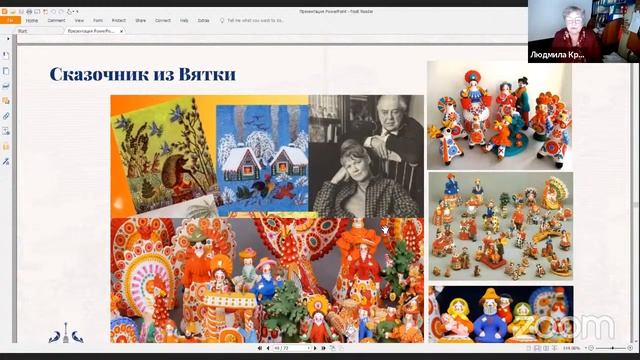The image size is (640, 360).
Task: Click the blue winter houses illustration
Action: [262, 158]
